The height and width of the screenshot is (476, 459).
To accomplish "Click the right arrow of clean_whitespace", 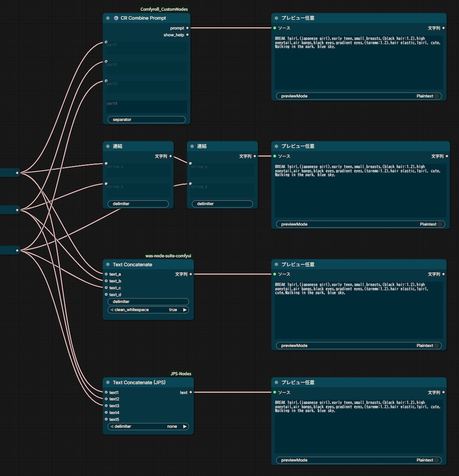I will [x=184, y=310].
